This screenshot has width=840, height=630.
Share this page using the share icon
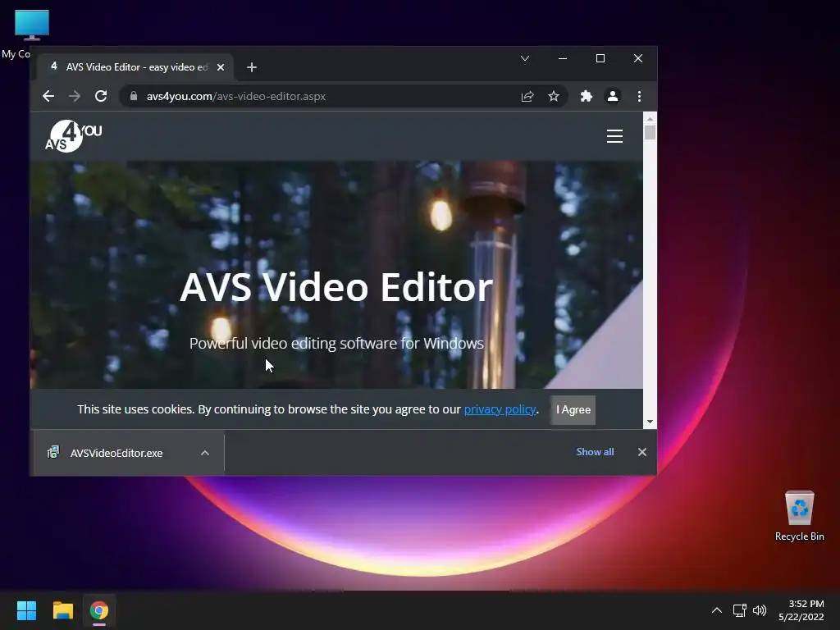coord(527,97)
